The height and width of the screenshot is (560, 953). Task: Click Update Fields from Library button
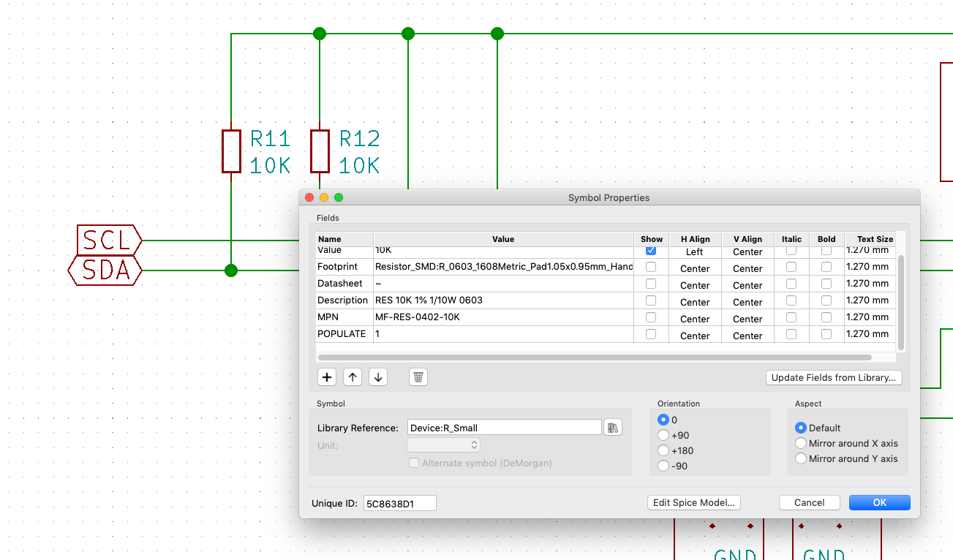point(833,377)
